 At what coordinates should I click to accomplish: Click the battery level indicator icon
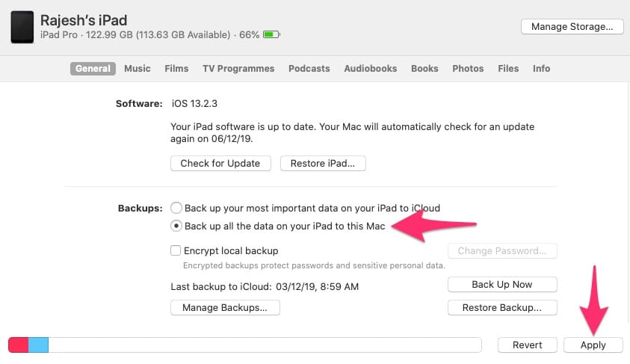click(x=271, y=34)
